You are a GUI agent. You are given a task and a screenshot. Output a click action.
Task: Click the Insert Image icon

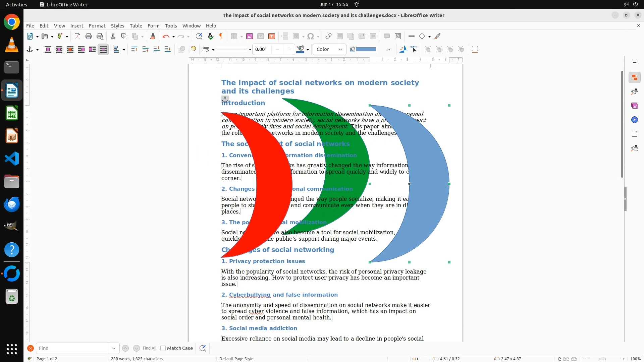pos(250,37)
